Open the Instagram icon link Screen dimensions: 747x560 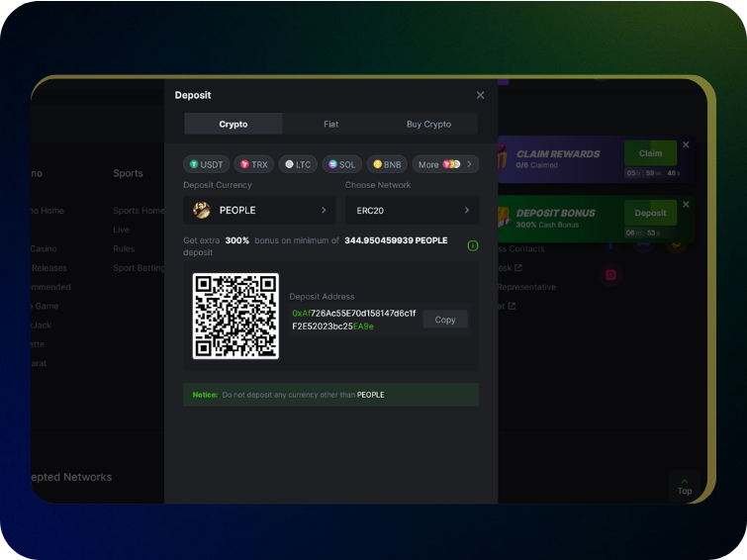[610, 275]
